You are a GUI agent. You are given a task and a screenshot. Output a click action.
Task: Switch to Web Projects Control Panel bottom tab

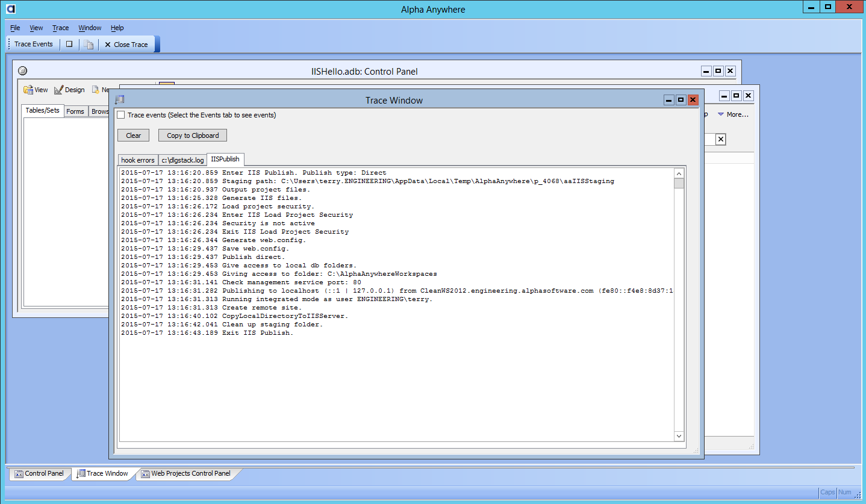(185, 473)
